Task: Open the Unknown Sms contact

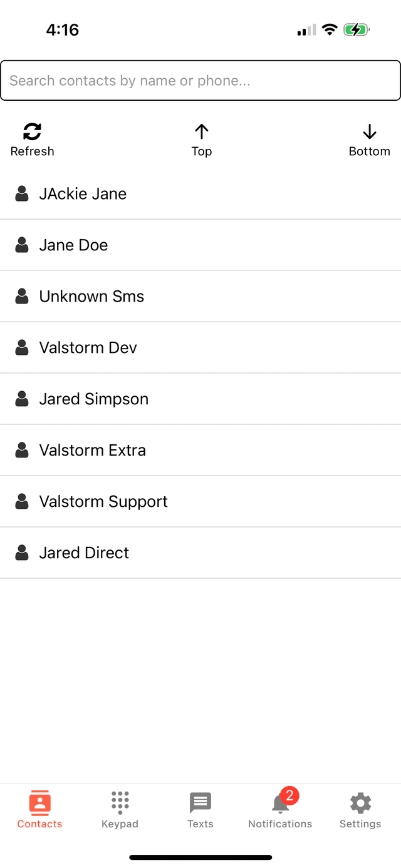Action: click(x=91, y=296)
